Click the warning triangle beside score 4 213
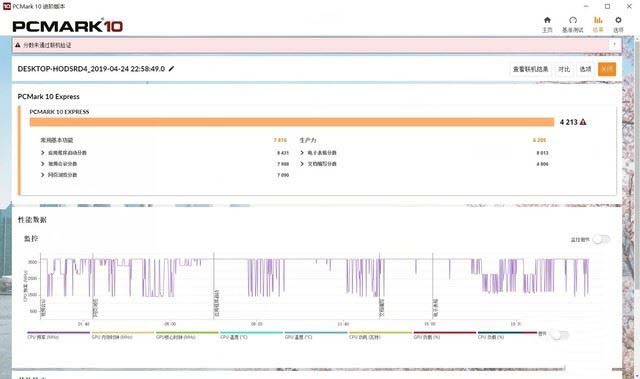Screen dimensions: 640x379 point(583,122)
